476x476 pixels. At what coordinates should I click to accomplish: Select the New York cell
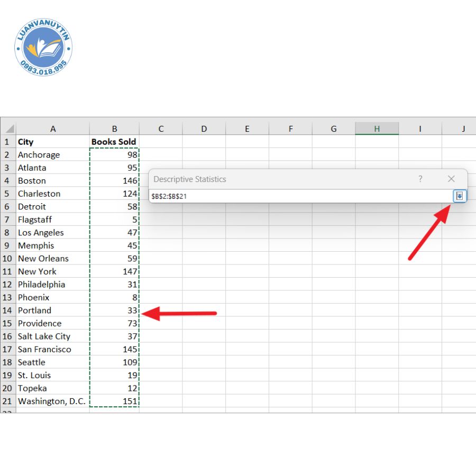53,271
